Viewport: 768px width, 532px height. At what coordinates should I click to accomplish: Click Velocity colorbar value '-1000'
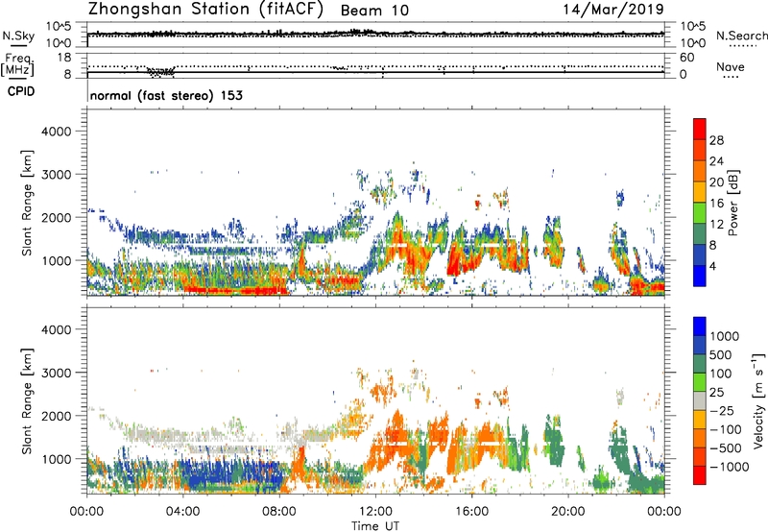click(729, 467)
